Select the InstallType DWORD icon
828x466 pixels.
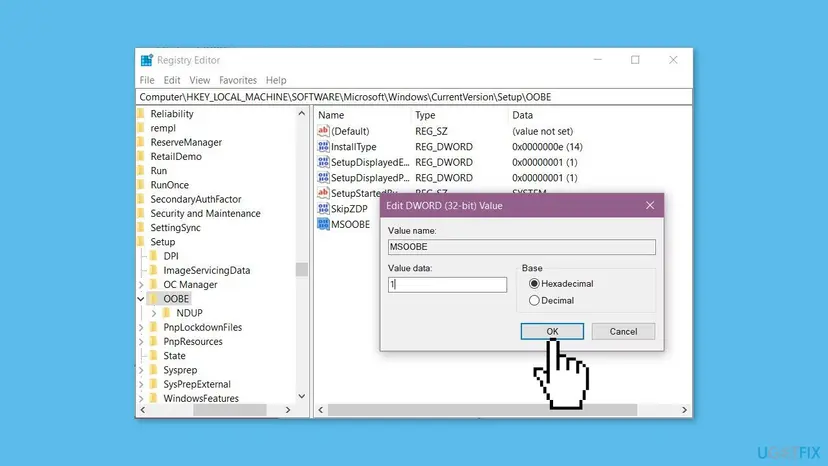click(323, 147)
